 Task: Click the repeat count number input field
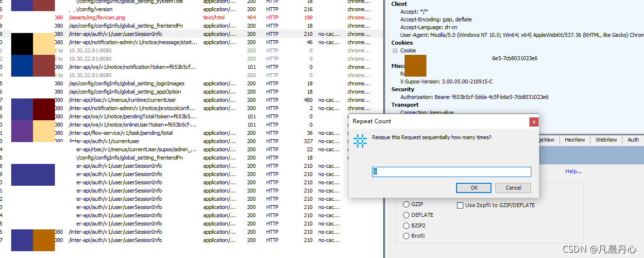[452, 172]
